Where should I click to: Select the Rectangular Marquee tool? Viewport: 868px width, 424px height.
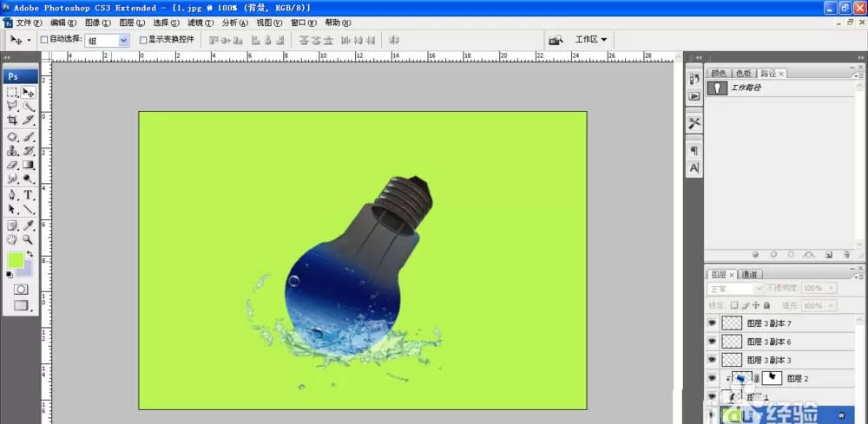[12, 92]
